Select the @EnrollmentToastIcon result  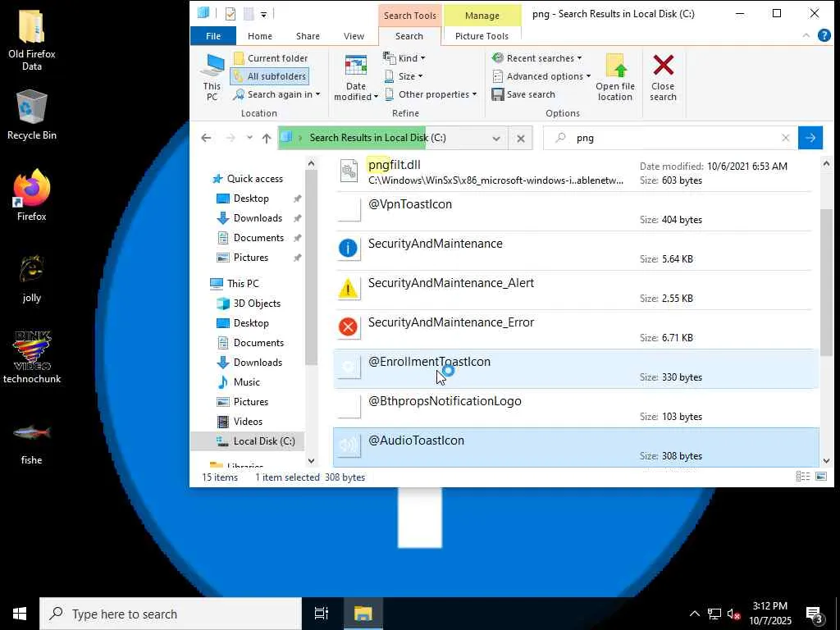(x=577, y=368)
